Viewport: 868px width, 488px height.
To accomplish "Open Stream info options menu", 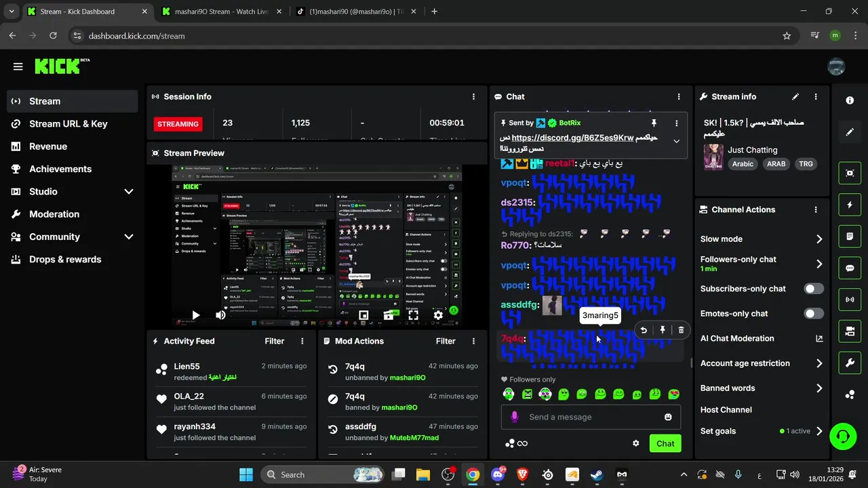I will click(816, 97).
